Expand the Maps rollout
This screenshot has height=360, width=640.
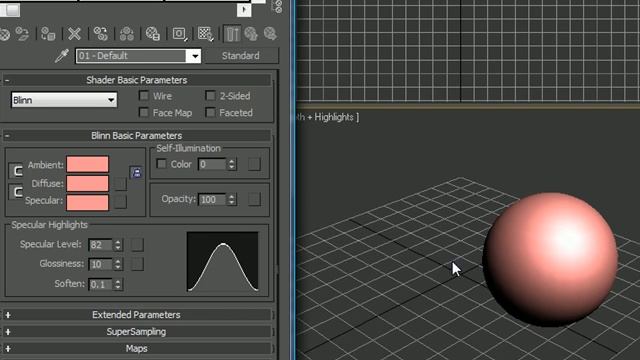tap(137, 349)
